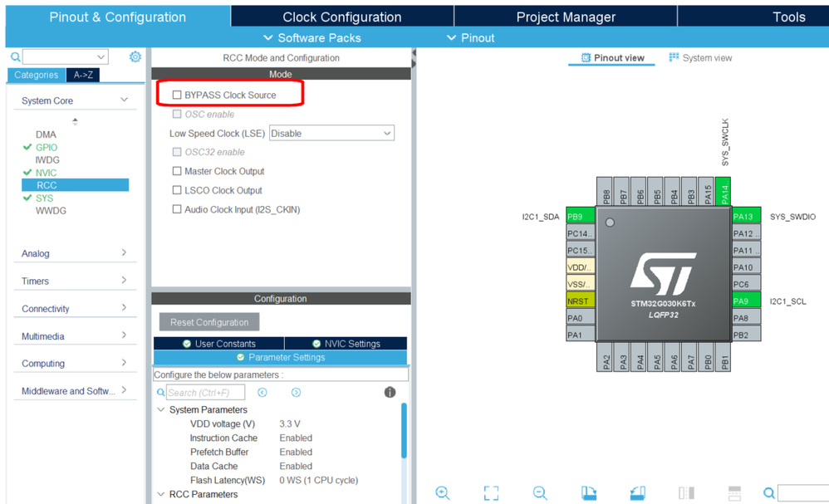The width and height of the screenshot is (829, 504).
Task: Toggle the OSC32 enable checkbox
Action: pyautogui.click(x=177, y=152)
